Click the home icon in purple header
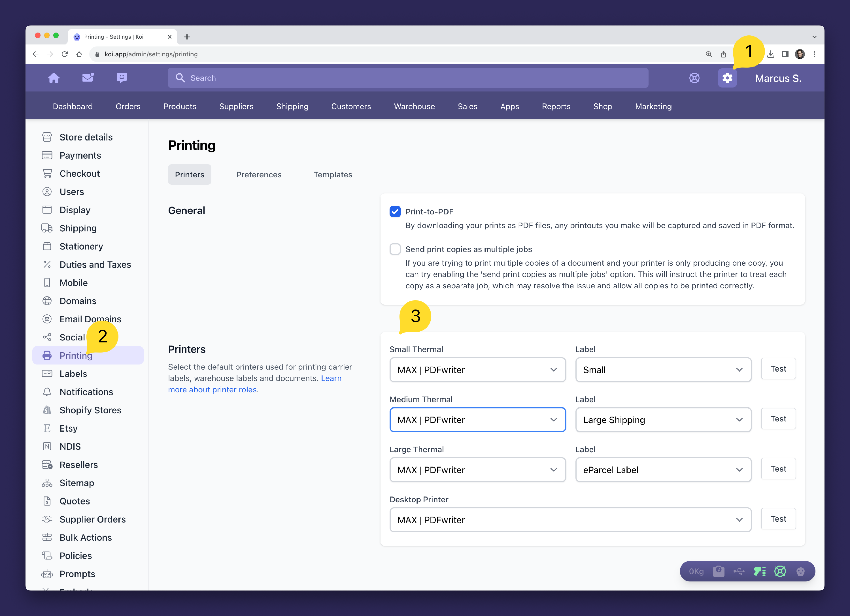The height and width of the screenshot is (616, 850). click(x=54, y=78)
